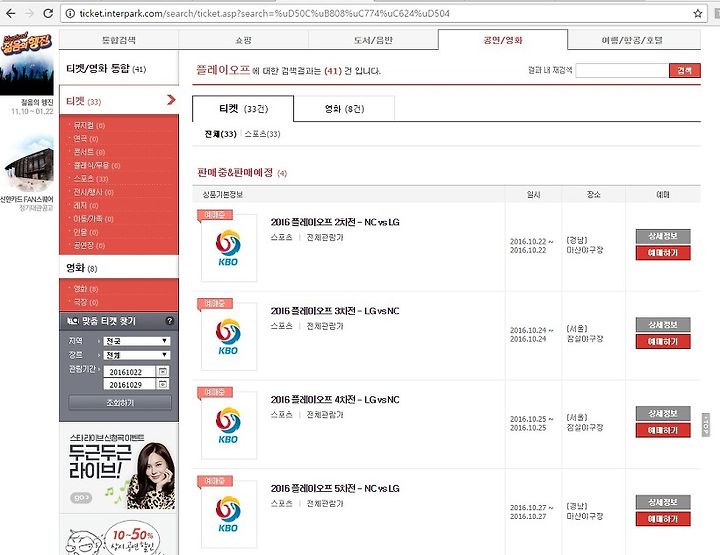Select 극장 (0) in the sidebar

(x=86, y=302)
